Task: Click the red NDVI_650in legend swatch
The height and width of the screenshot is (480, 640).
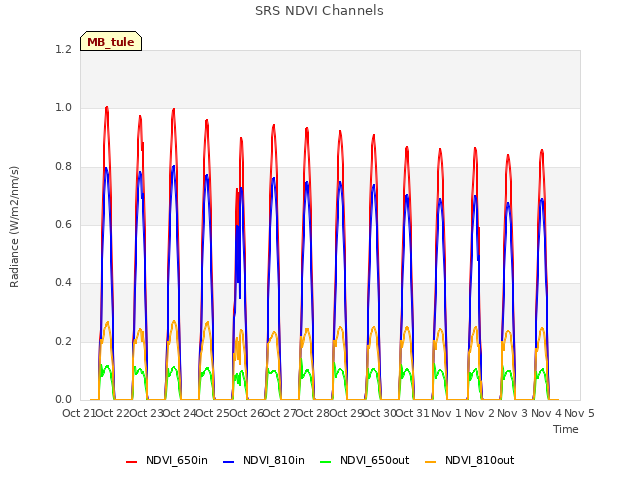Action: 131,462
